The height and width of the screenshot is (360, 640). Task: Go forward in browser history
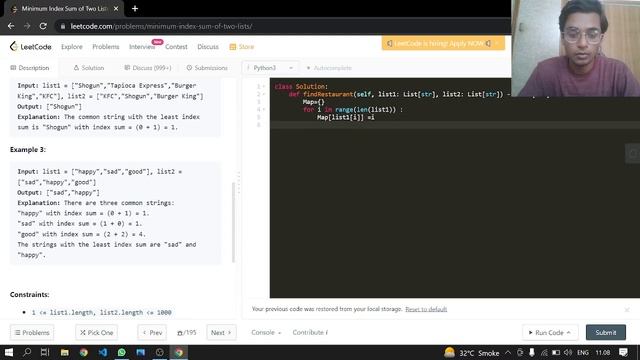pos(27,26)
